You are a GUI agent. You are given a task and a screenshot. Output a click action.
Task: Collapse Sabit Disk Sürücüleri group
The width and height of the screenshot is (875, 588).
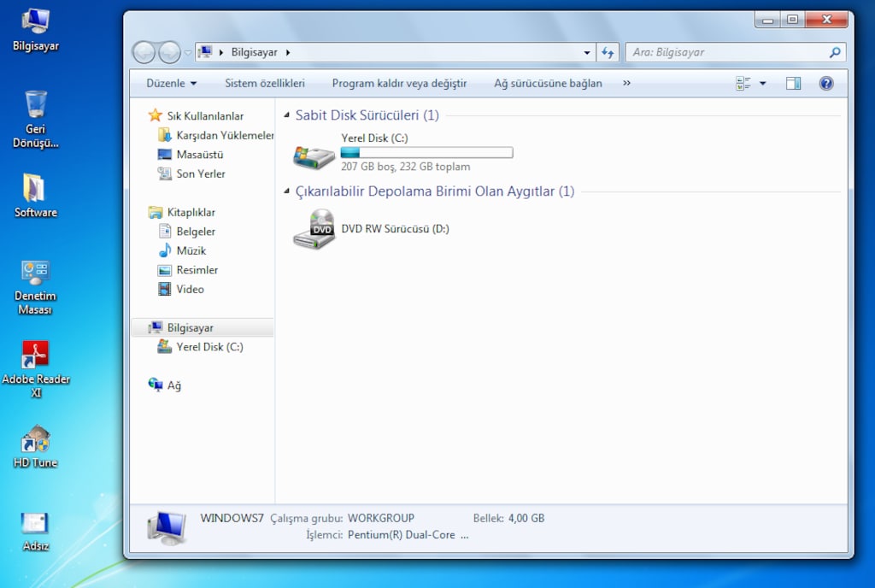coord(287,115)
